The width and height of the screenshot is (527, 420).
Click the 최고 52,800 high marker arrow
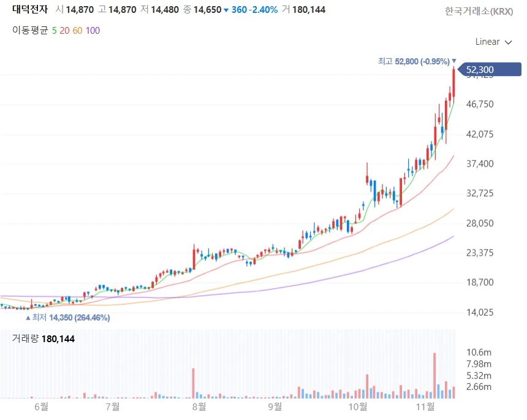[454, 61]
